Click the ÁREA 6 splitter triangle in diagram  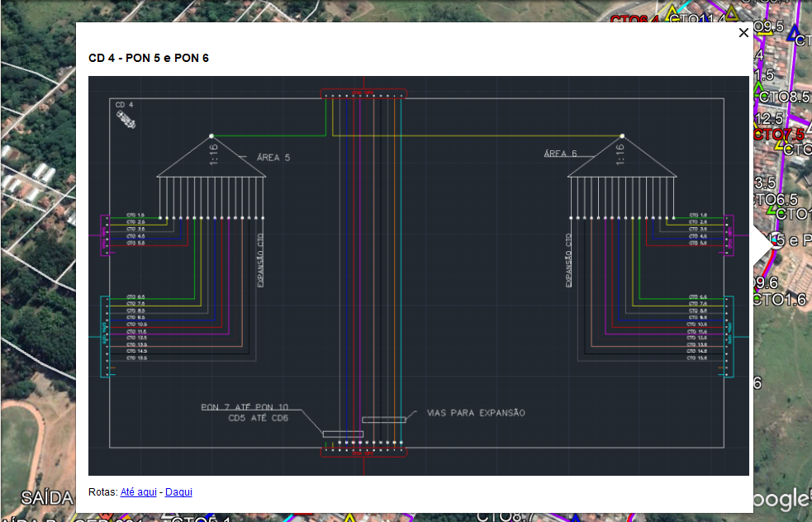(x=621, y=157)
